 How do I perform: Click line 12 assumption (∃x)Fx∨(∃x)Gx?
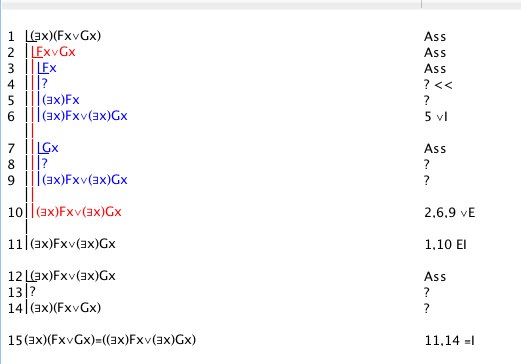tap(73, 276)
